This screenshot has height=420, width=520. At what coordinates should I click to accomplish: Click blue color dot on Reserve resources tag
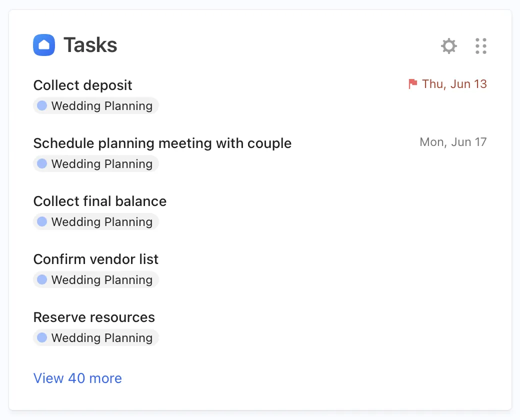coord(42,338)
